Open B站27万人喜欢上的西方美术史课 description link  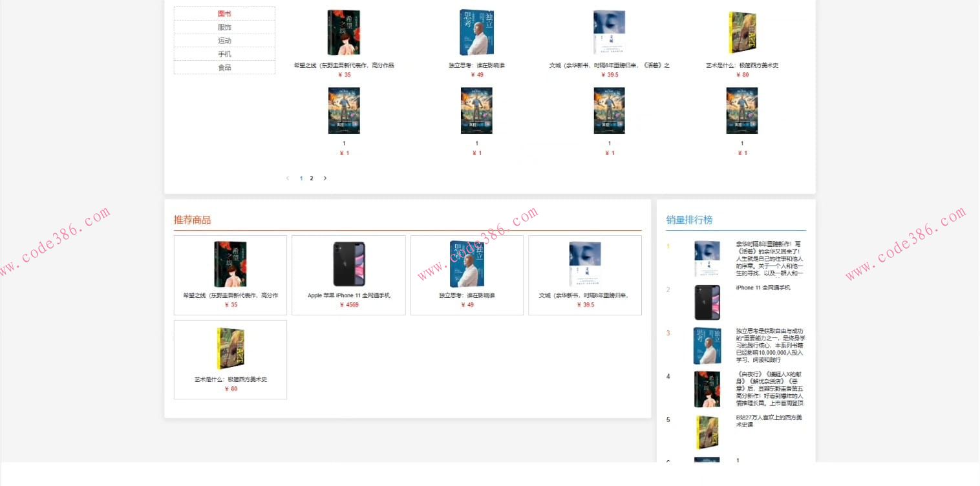point(769,421)
